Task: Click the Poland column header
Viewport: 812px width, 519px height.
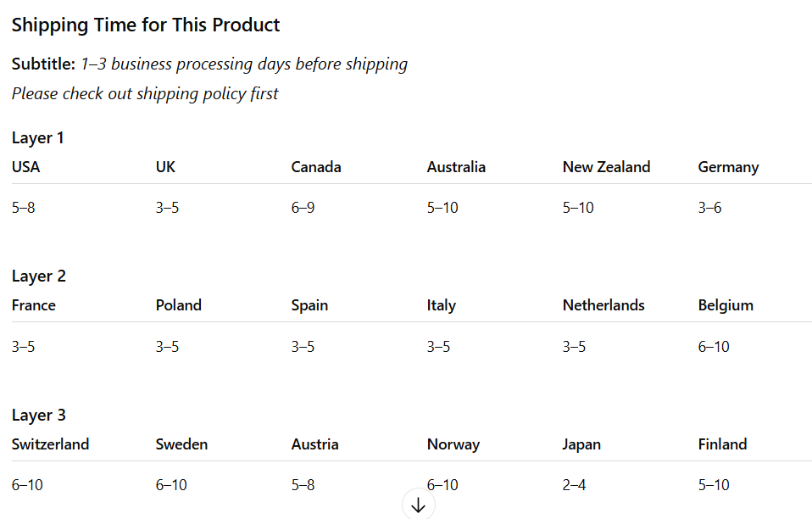Action: pos(179,305)
